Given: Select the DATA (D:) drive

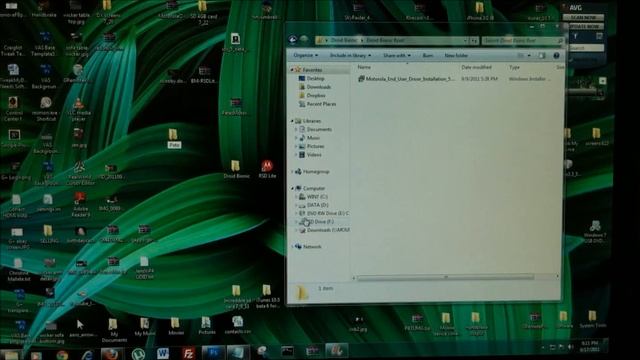Looking at the screenshot, I should [x=317, y=205].
